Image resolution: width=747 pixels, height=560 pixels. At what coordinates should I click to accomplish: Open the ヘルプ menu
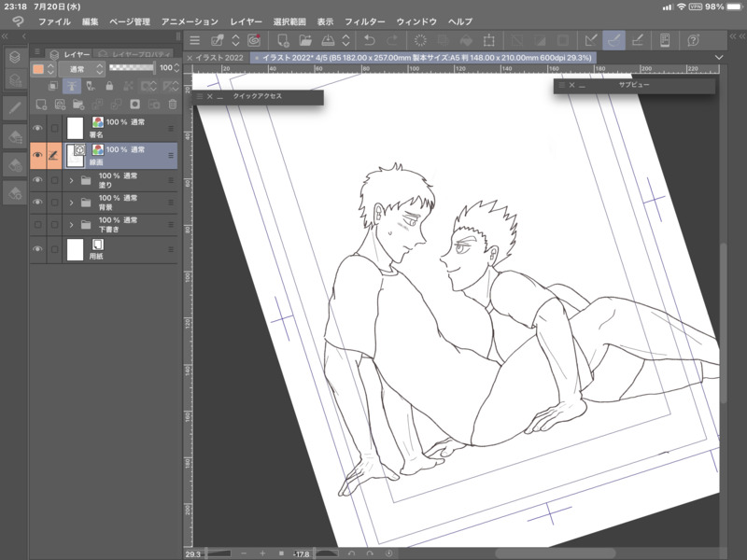tap(460, 21)
